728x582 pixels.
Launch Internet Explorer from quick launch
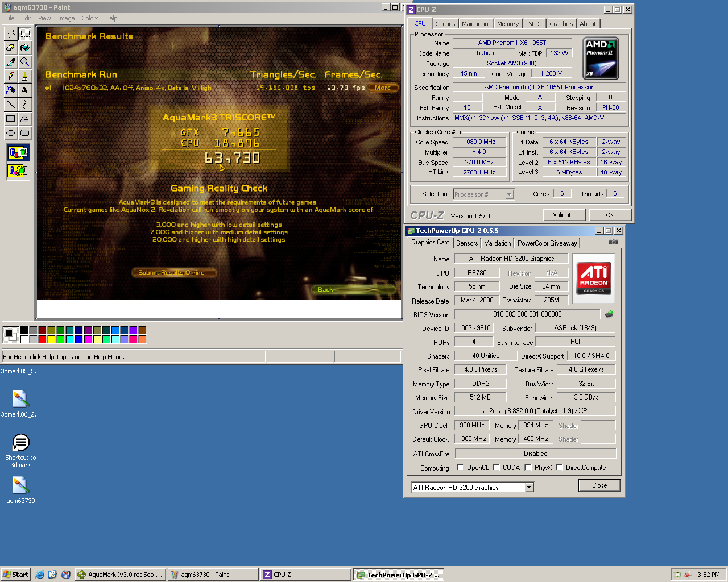tap(40, 575)
